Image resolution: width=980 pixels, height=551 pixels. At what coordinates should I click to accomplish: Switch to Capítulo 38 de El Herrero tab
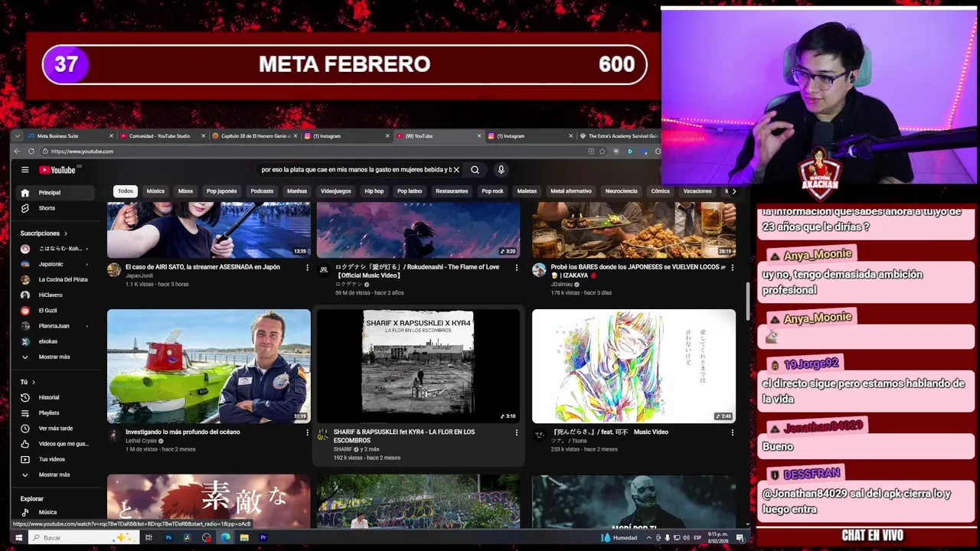[254, 136]
